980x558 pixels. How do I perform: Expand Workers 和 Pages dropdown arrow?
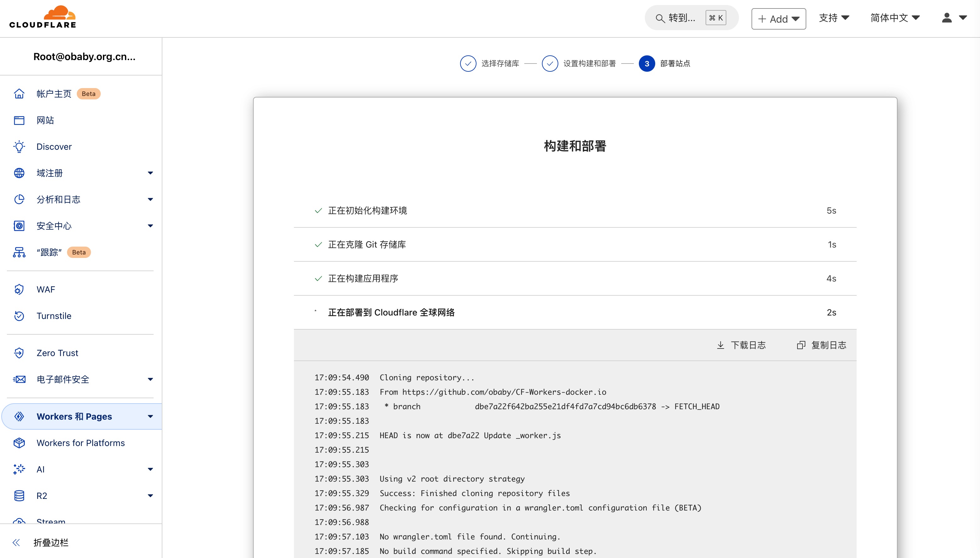(x=150, y=416)
